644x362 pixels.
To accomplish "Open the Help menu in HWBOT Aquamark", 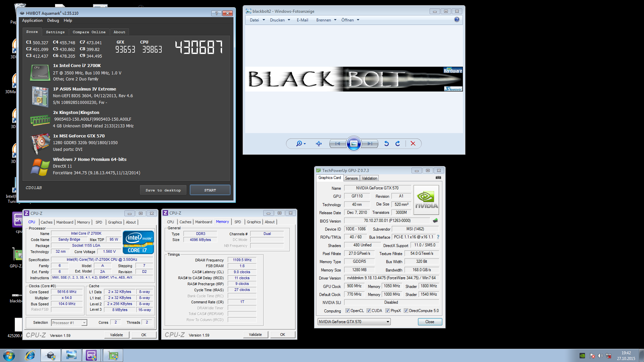I will pyautogui.click(x=68, y=20).
